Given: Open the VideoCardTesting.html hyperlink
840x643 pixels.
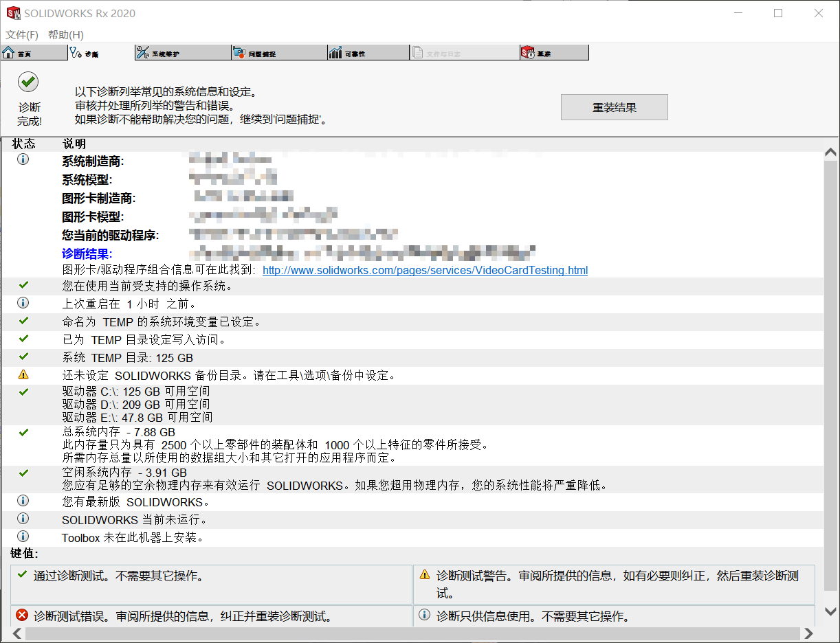Looking at the screenshot, I should 425,270.
